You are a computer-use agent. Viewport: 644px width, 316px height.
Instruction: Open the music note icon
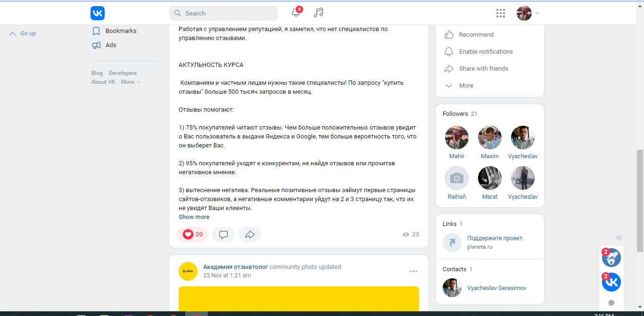[x=319, y=13]
